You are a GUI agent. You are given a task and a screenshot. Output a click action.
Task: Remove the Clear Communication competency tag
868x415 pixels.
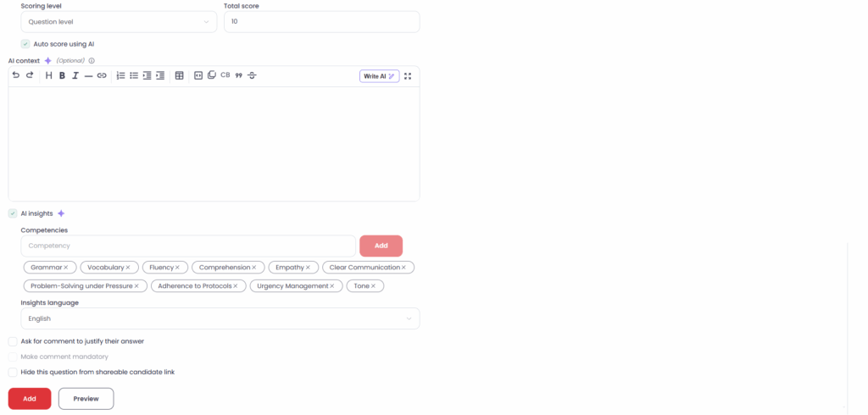pyautogui.click(x=403, y=268)
